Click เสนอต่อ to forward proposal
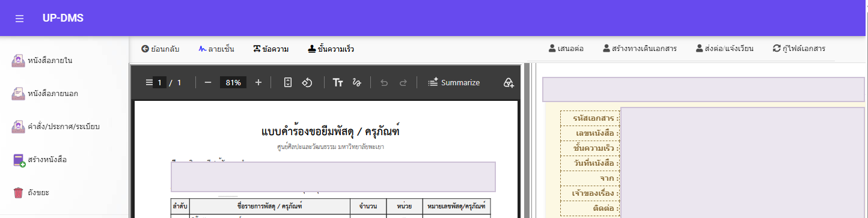 click(566, 49)
